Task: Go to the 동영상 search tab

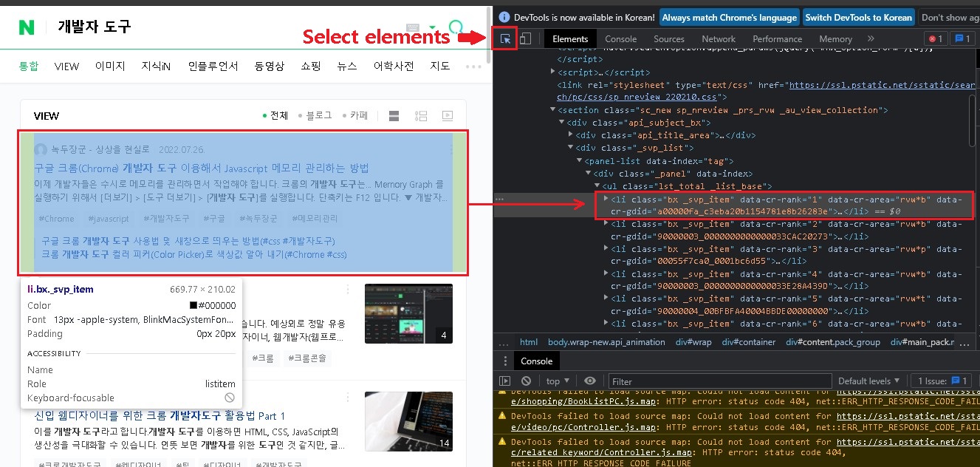Action: (270, 66)
